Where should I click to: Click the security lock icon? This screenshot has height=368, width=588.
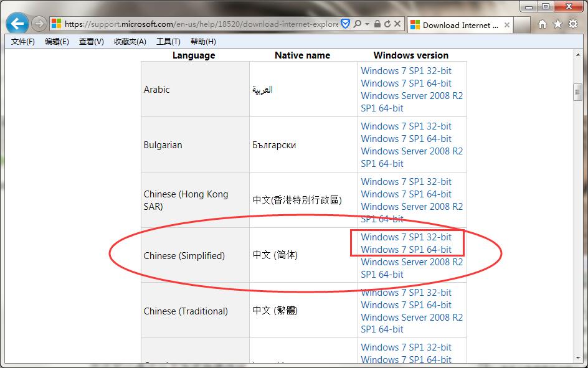tap(377, 24)
